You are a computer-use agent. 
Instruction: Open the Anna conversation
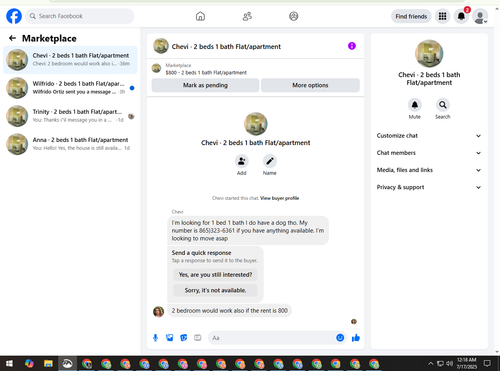(x=70, y=144)
